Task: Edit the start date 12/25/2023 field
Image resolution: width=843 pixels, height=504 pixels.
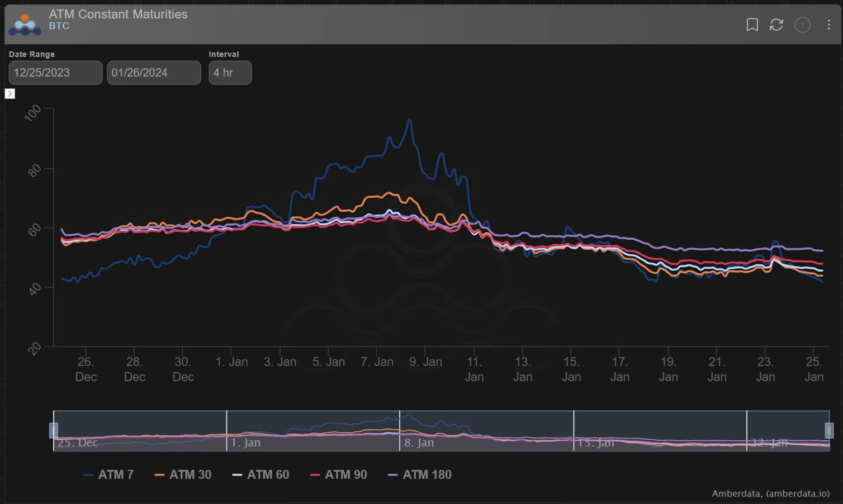Action: pyautogui.click(x=55, y=73)
